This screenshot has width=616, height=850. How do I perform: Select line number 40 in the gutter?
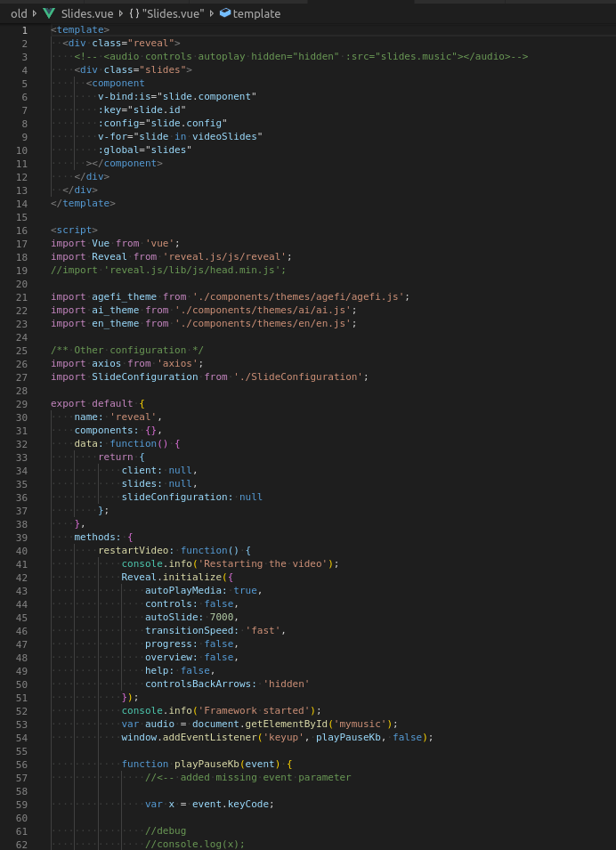(x=21, y=550)
